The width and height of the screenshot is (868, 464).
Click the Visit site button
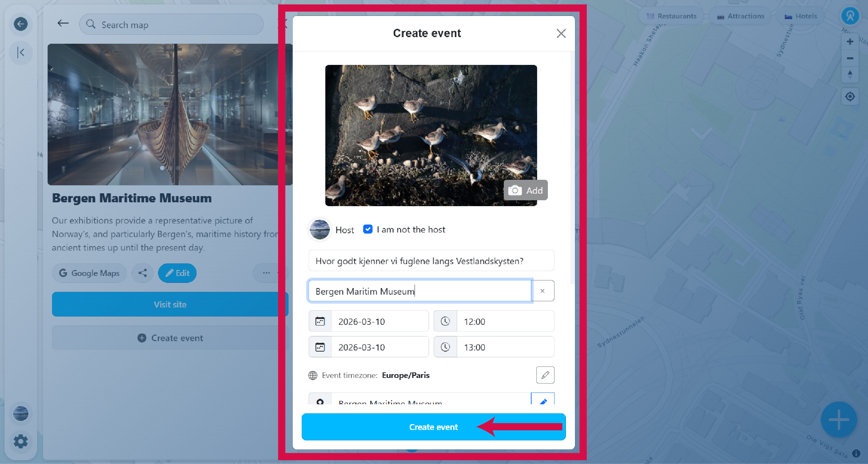click(x=170, y=304)
